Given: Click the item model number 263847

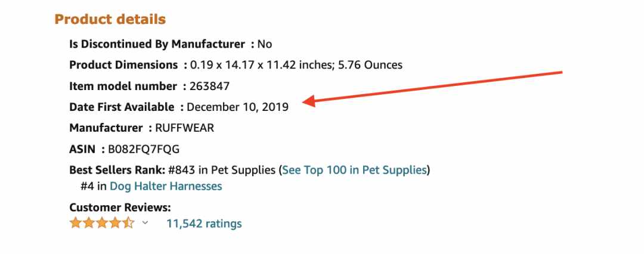Looking at the screenshot, I should pyautogui.click(x=209, y=86).
